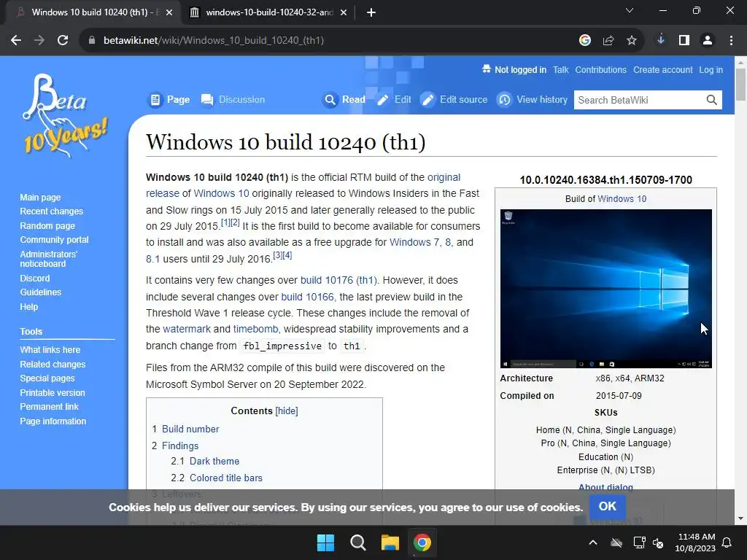Follow the build 10176 (th1) link
This screenshot has height=560, width=747.
tap(338, 280)
